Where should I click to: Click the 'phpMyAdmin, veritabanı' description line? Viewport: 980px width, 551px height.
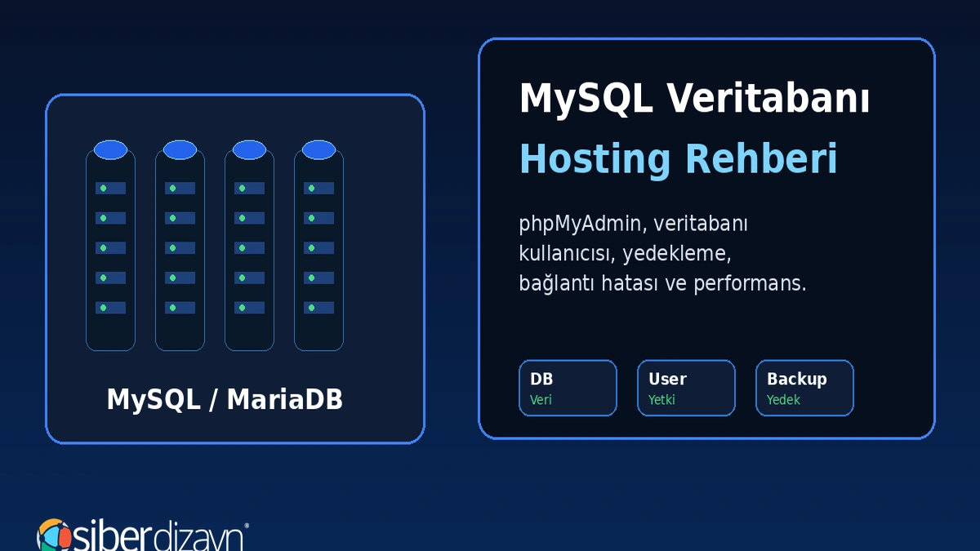point(633,224)
